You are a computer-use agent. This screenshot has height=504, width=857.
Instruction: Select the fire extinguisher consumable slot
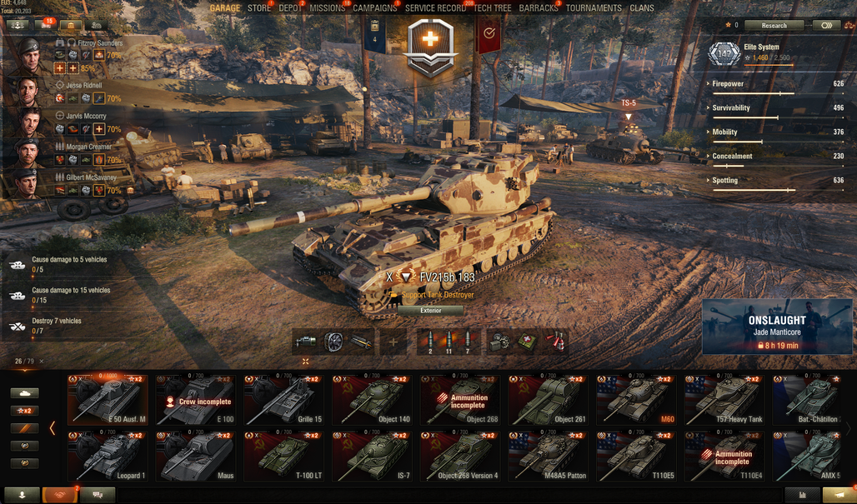(554, 342)
